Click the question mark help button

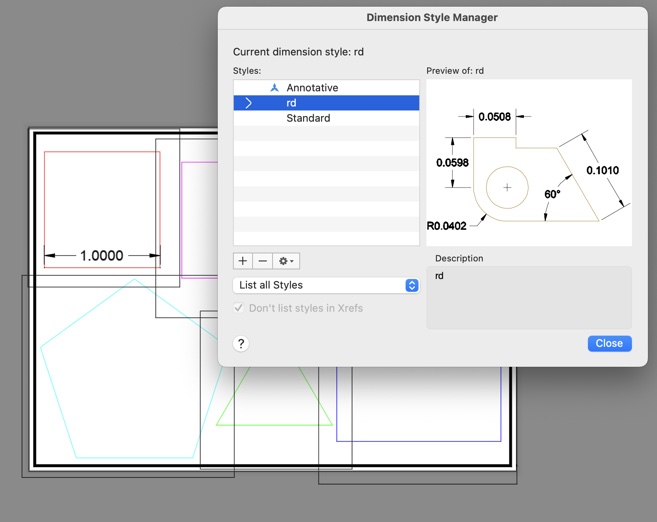241,344
